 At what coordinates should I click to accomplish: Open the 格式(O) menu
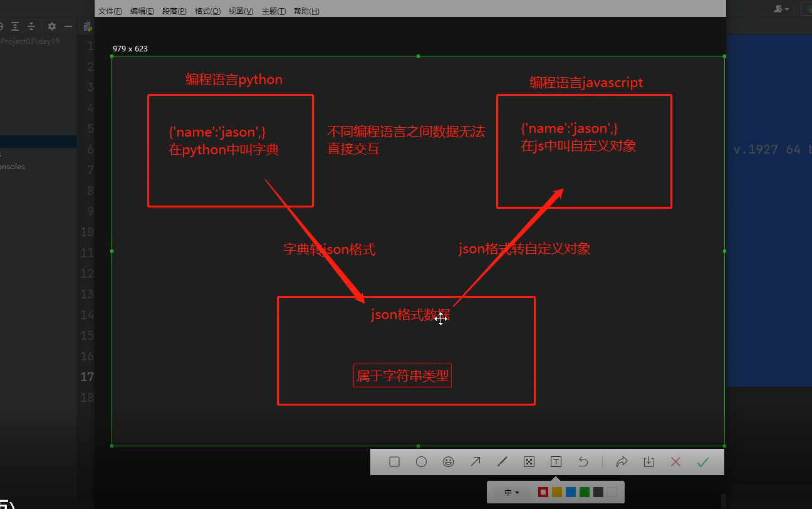[x=207, y=11]
